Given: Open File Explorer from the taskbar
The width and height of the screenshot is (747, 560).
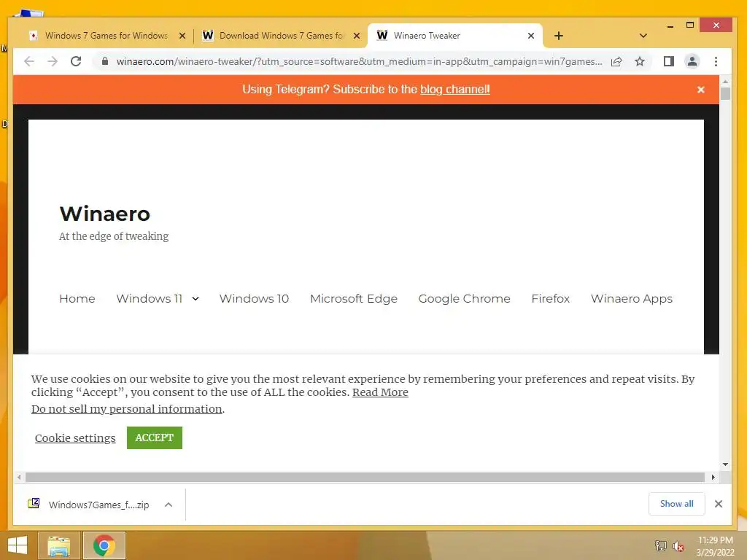Looking at the screenshot, I should point(58,545).
